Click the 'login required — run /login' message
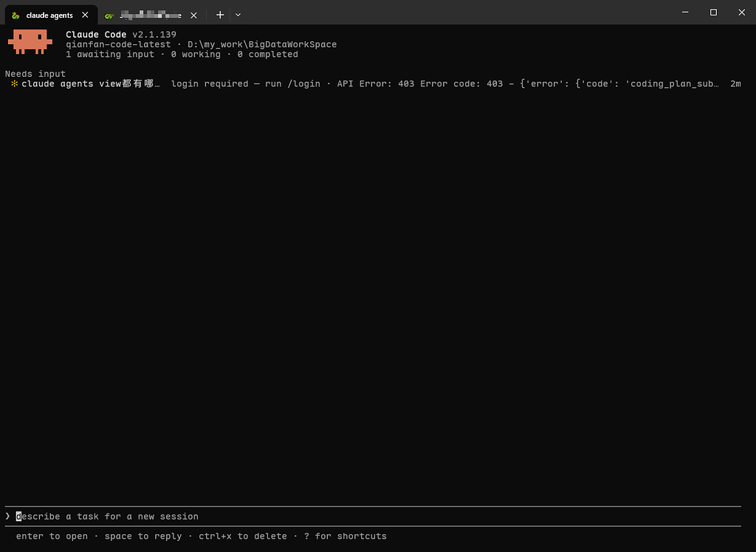 (x=246, y=84)
